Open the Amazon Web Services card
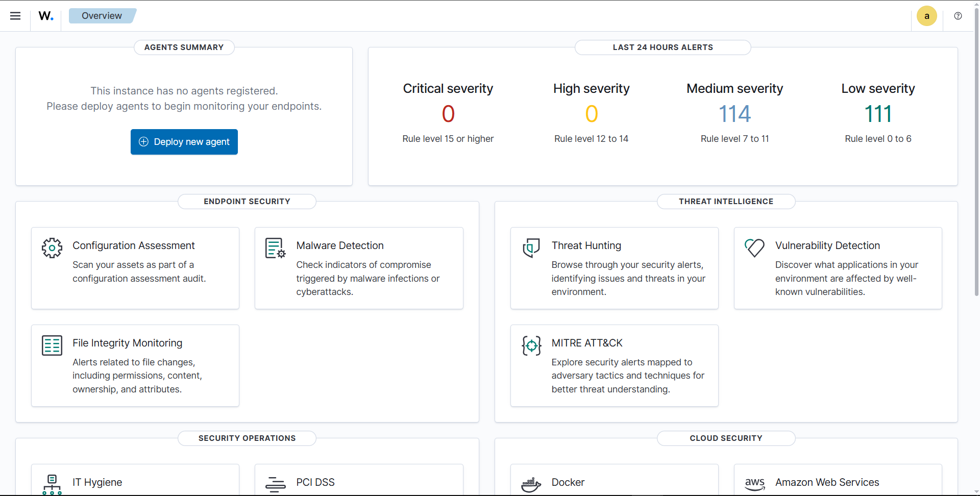 click(x=837, y=482)
